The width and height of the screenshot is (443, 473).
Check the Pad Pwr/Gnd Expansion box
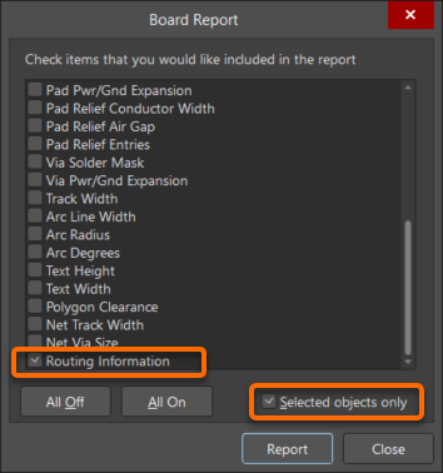click(35, 90)
